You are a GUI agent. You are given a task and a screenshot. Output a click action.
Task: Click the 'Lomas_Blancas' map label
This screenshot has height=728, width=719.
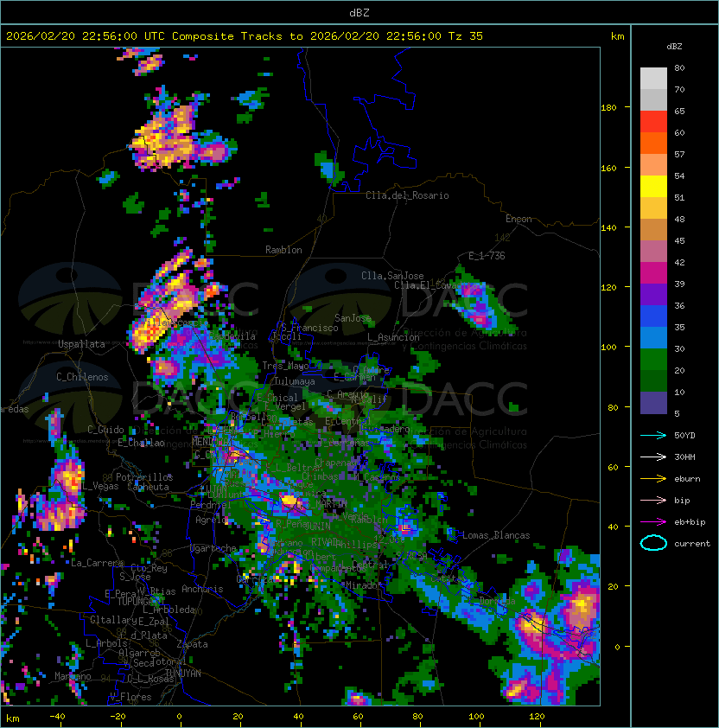496,535
